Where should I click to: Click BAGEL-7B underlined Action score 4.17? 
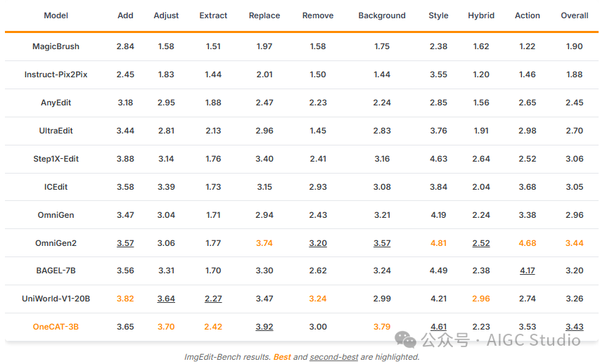click(528, 271)
